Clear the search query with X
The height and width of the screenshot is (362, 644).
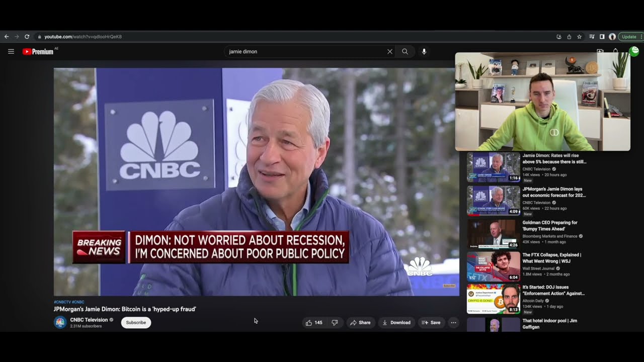pos(389,51)
